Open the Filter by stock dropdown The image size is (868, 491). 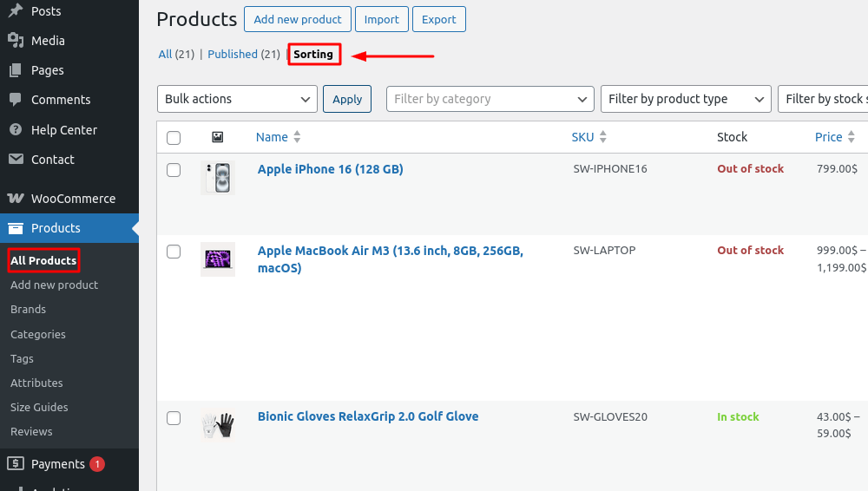click(823, 99)
